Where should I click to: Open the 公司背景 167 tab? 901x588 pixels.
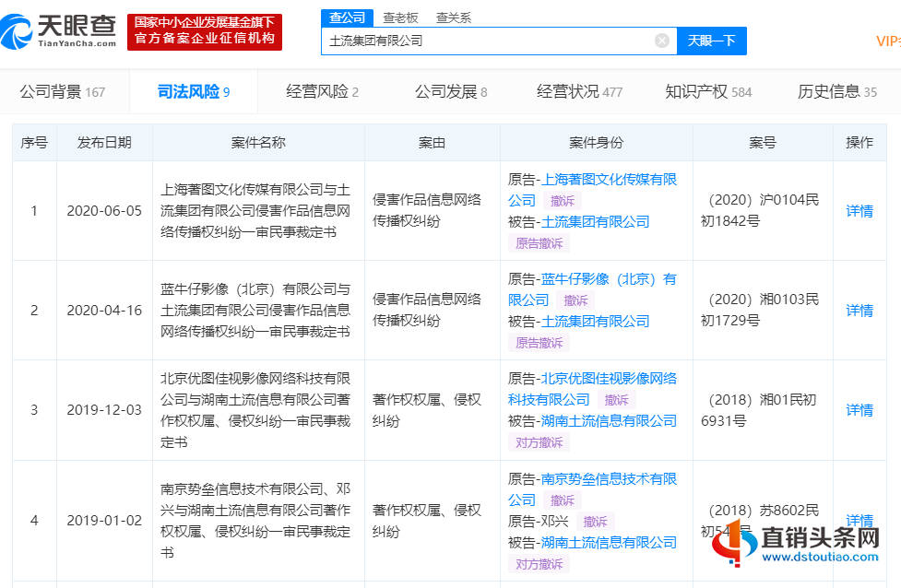coord(63,92)
